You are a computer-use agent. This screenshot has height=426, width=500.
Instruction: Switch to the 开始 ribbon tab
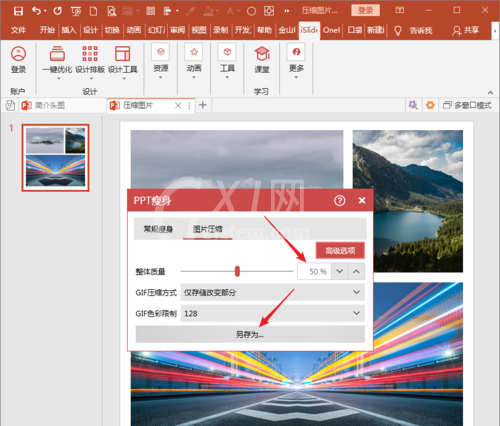coord(47,30)
